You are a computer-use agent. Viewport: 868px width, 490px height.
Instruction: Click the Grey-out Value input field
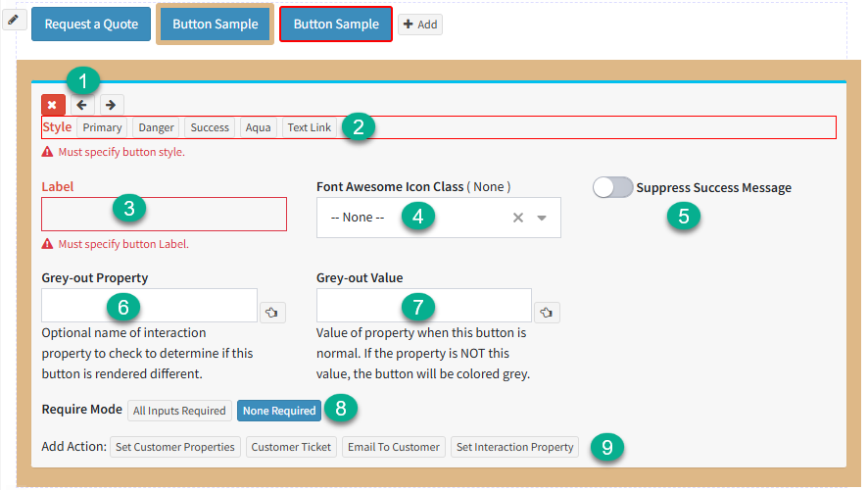pos(424,305)
